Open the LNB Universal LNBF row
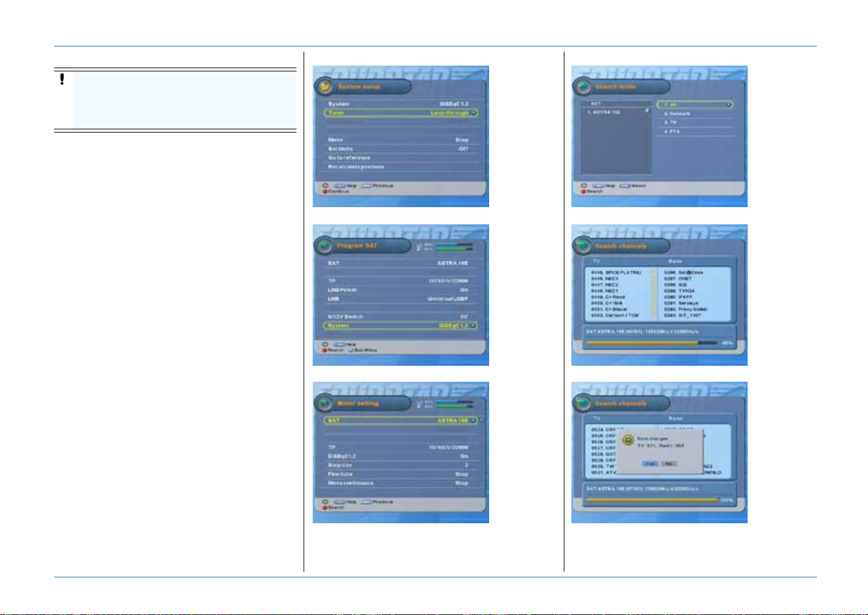Viewport: 868px width, 615px height. [400, 298]
